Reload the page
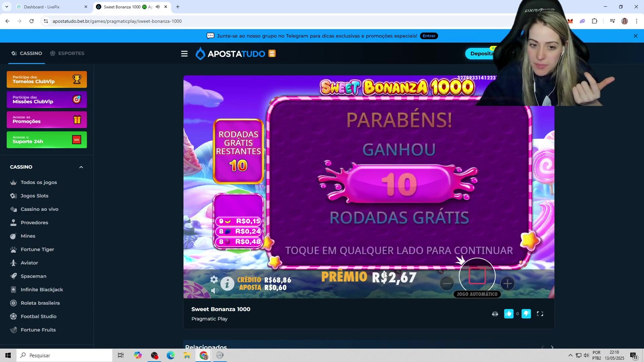Viewport: 644px width, 362px height. 32,21
